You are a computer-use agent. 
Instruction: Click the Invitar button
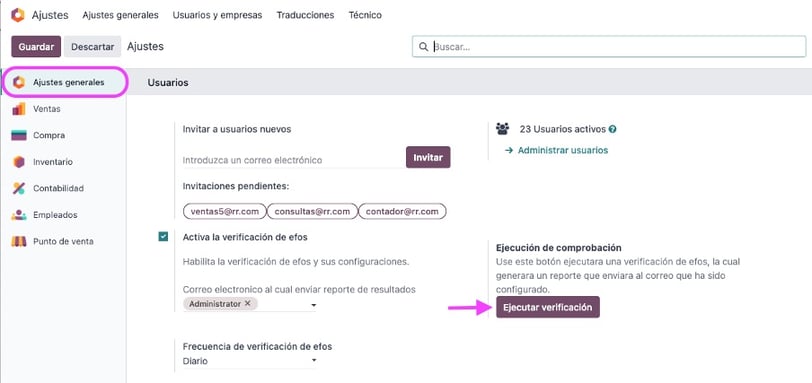pos(428,157)
